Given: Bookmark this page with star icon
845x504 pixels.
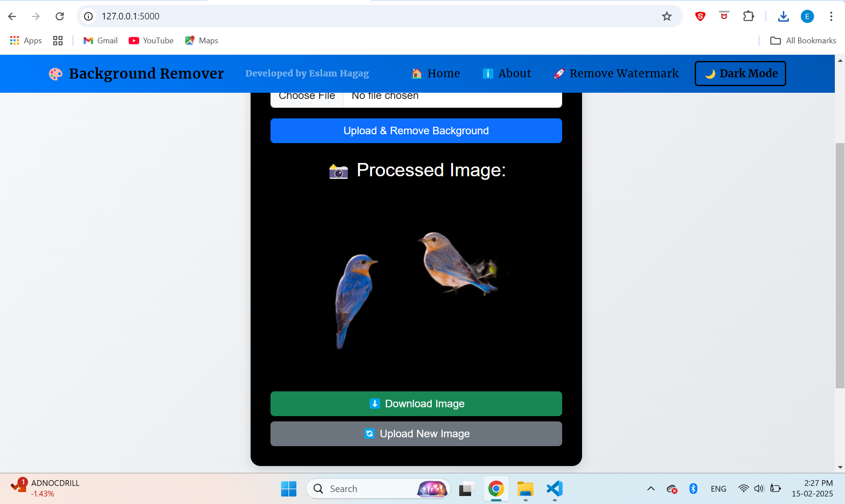Looking at the screenshot, I should [x=666, y=16].
